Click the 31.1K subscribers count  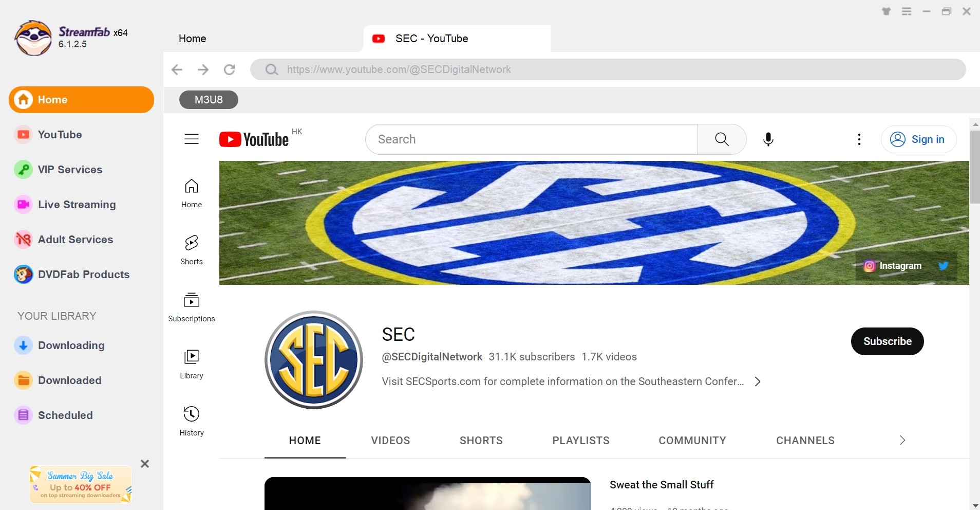(x=532, y=357)
